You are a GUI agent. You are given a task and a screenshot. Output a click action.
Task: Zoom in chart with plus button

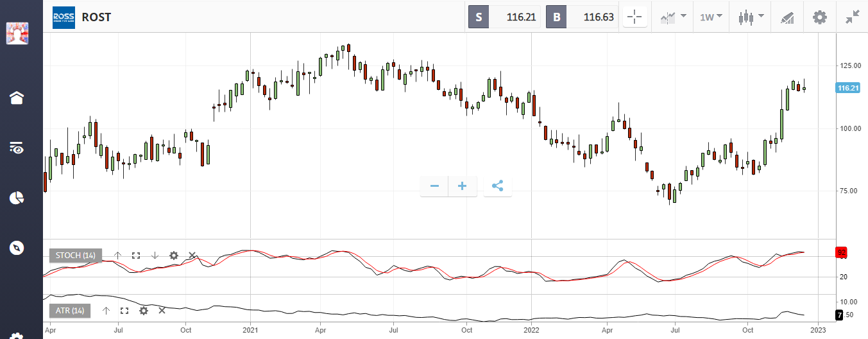(463, 186)
